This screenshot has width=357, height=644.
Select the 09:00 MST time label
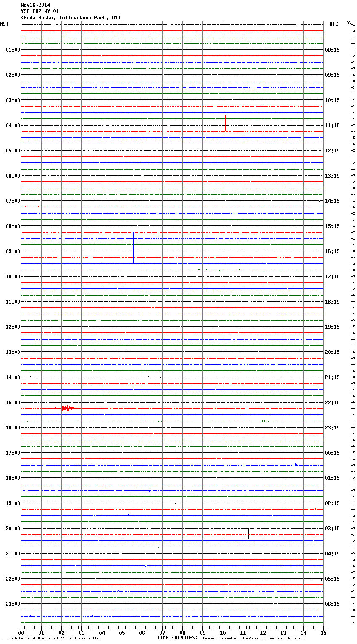pyautogui.click(x=13, y=251)
